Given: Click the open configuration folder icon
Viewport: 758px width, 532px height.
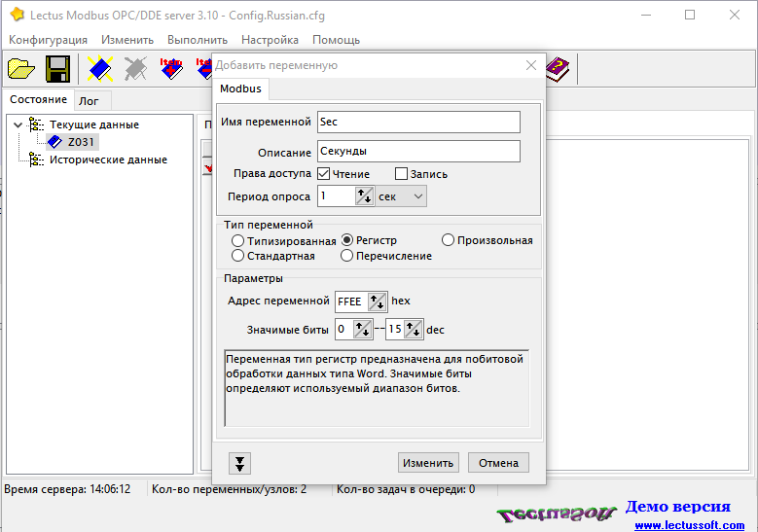Looking at the screenshot, I should tap(21, 68).
